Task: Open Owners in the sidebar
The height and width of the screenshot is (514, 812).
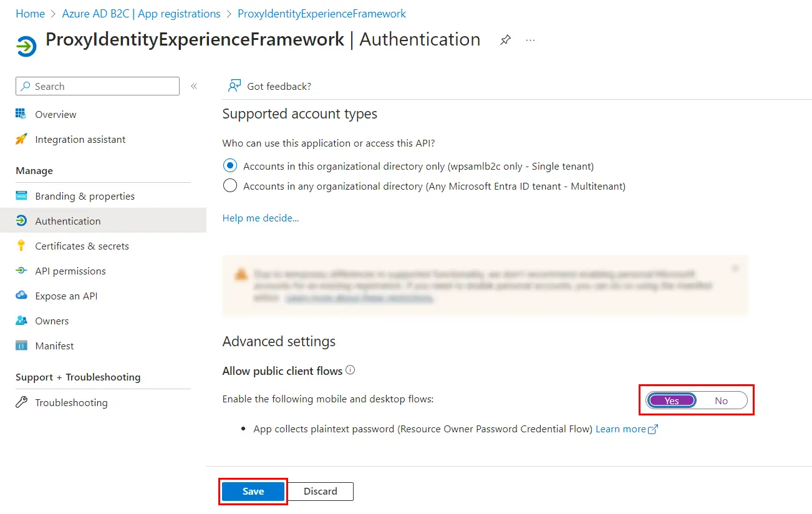Action: pos(52,321)
